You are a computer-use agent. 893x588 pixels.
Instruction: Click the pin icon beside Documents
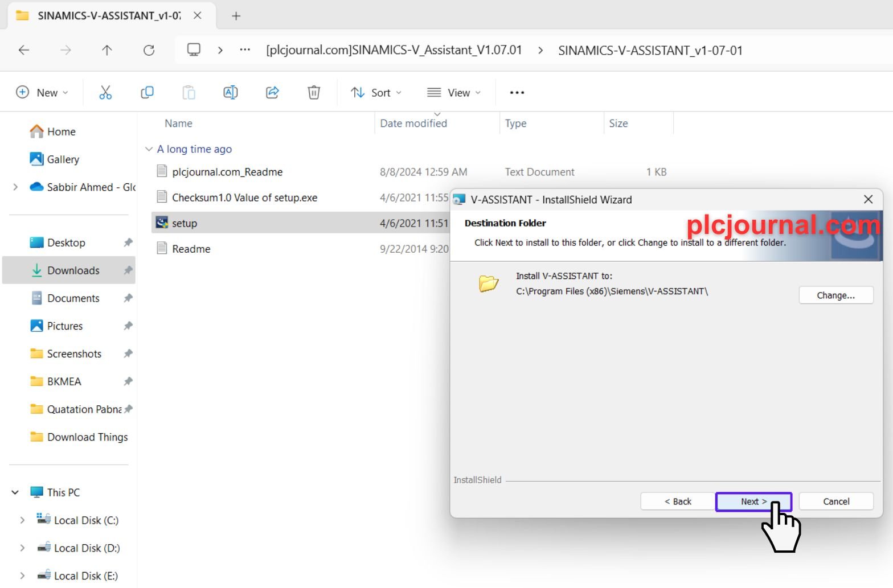click(128, 298)
